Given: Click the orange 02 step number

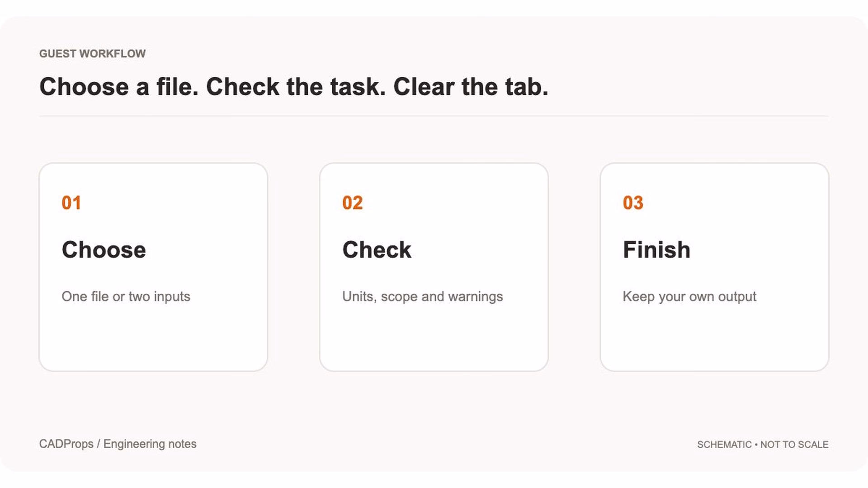Looking at the screenshot, I should (x=353, y=203).
